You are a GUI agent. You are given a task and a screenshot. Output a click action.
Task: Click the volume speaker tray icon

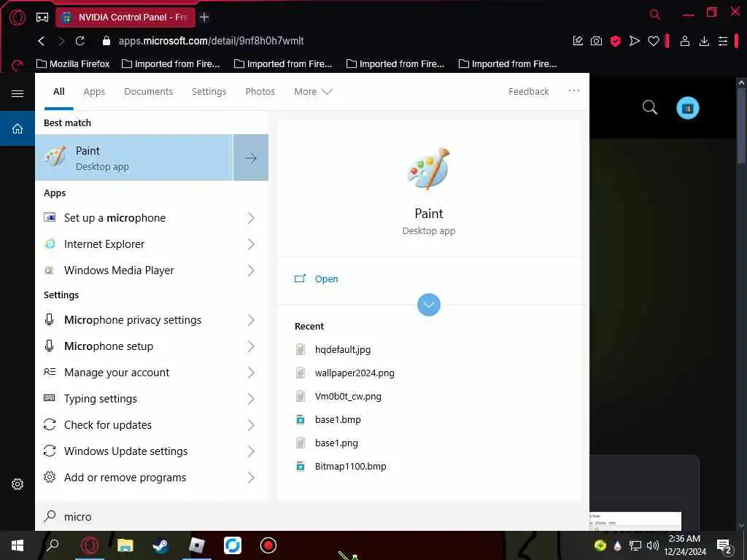652,545
